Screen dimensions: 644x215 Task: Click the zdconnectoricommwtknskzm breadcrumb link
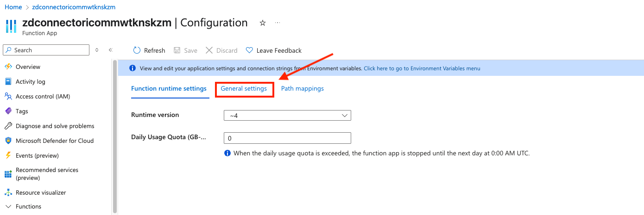coord(74,7)
